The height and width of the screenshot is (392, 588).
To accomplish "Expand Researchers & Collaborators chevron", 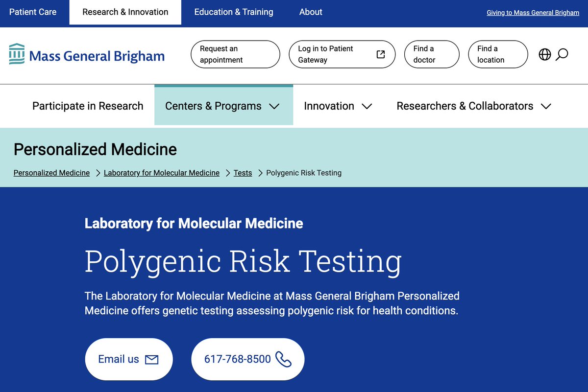I will point(546,106).
